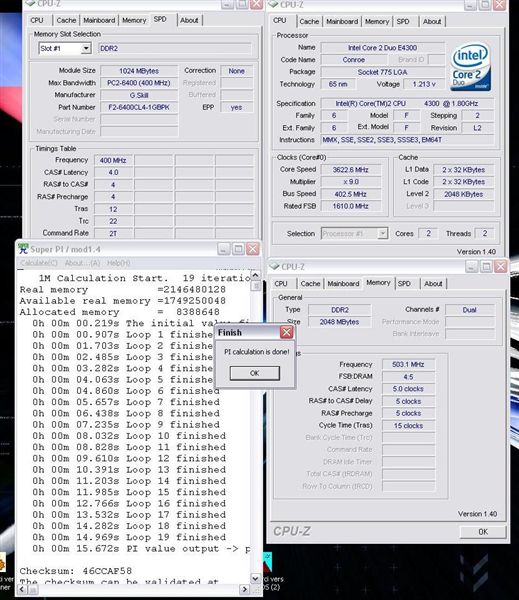Open Cache tab in top-right CPU-Z window
The height and width of the screenshot is (600, 519).
[x=309, y=21]
